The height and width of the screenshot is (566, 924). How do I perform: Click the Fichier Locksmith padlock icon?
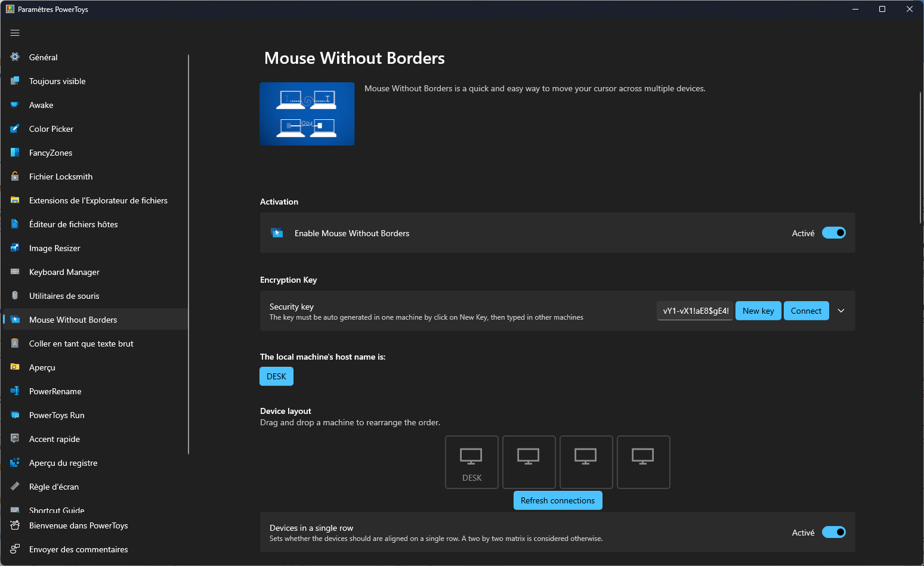click(x=15, y=176)
